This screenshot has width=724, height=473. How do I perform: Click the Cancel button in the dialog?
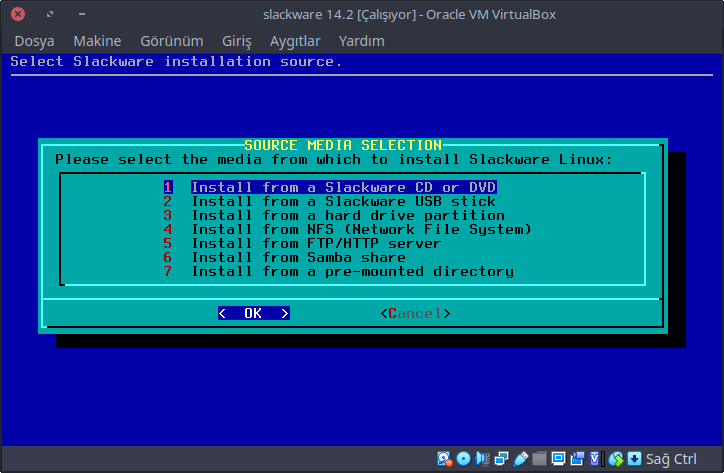click(416, 313)
